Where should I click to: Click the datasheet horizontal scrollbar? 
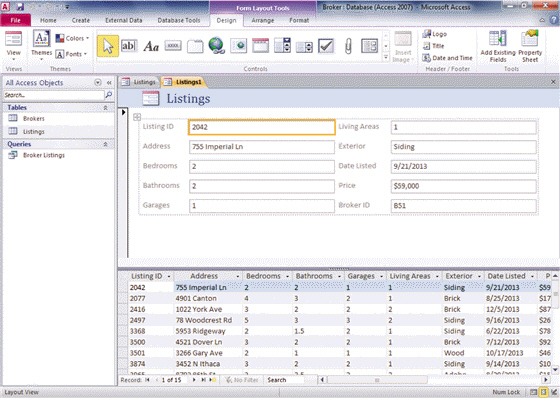point(378,380)
